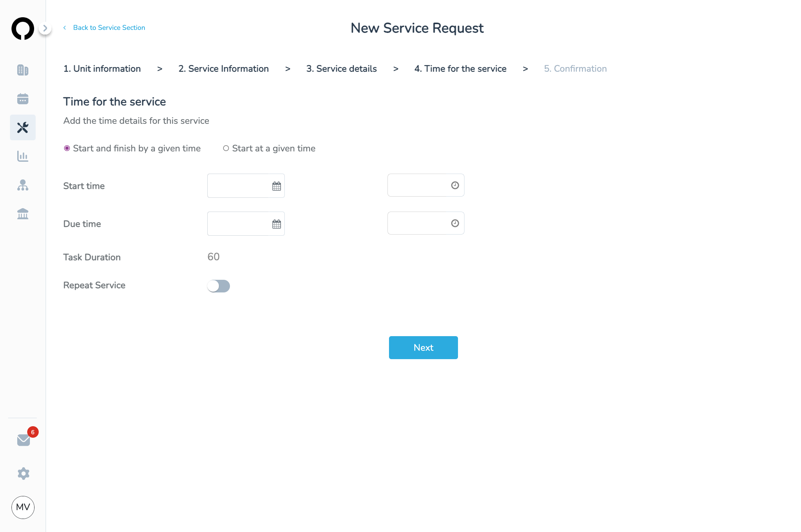
Task: Open the Due time calendar picker icon
Action: tap(277, 224)
